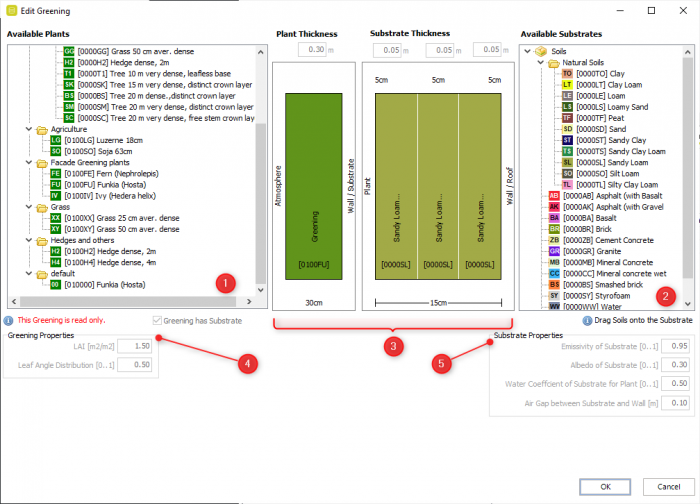Click the GR Granite substrate icon
The width and height of the screenshot is (700, 504).
[554, 251]
